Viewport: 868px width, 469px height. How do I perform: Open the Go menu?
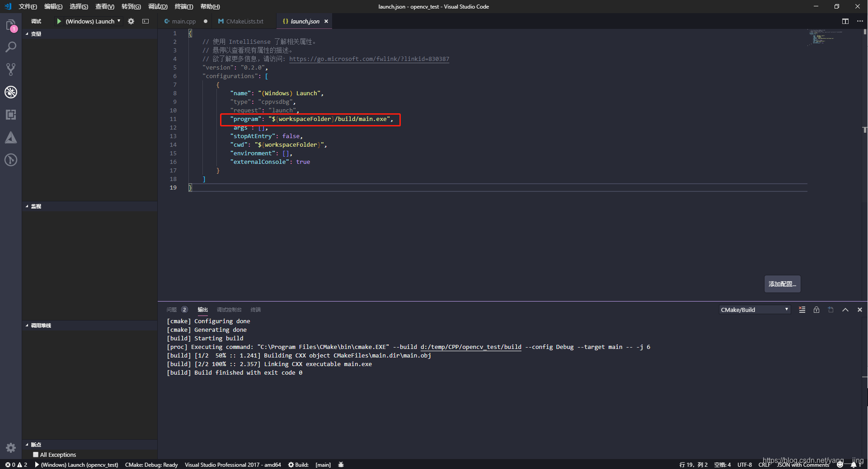131,6
